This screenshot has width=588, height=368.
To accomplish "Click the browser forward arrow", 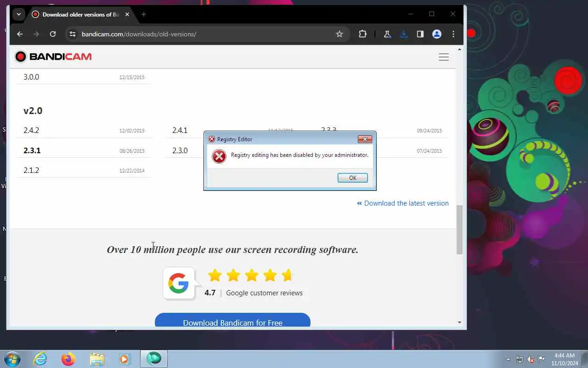I will [x=36, y=34].
